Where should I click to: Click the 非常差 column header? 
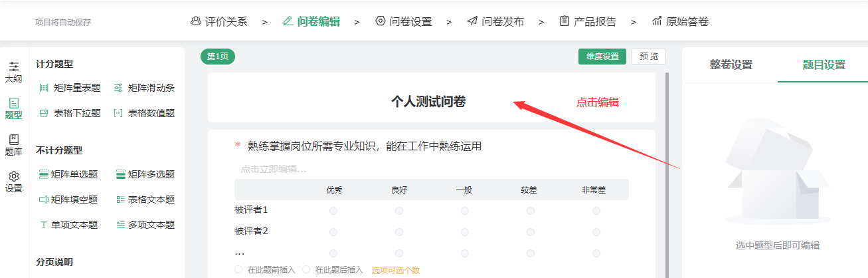594,190
